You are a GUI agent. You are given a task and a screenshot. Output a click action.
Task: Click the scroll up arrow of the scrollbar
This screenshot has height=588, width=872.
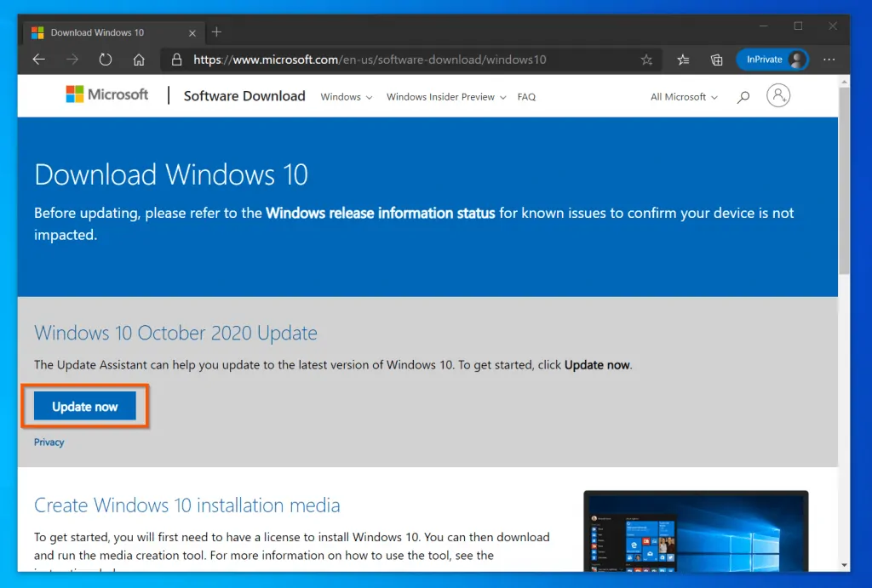tap(845, 81)
